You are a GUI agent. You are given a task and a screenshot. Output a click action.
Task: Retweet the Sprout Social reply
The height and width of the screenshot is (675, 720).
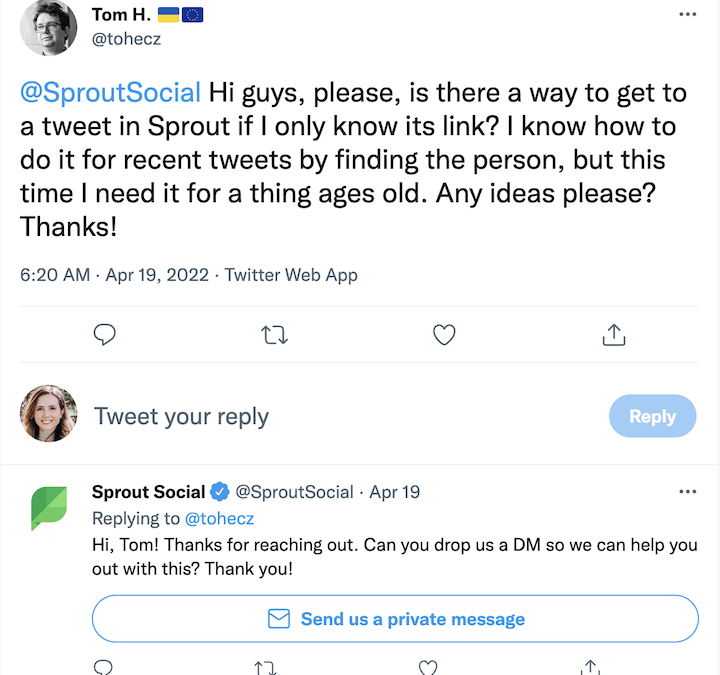pyautogui.click(x=266, y=667)
